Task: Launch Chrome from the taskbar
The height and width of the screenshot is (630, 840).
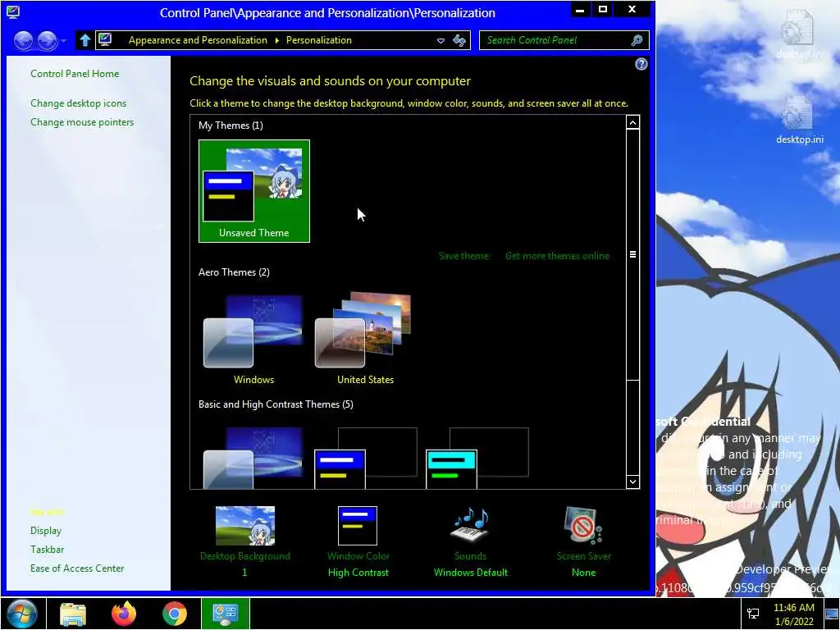Action: [x=175, y=614]
